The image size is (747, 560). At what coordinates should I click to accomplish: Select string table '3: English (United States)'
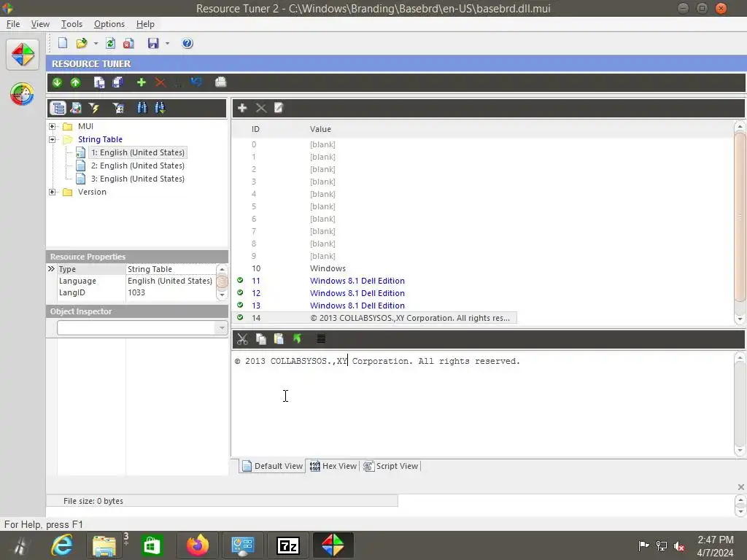point(138,179)
